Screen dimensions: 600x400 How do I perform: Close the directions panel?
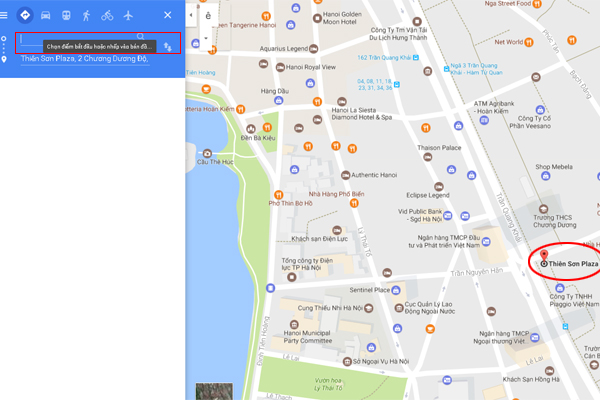click(168, 15)
